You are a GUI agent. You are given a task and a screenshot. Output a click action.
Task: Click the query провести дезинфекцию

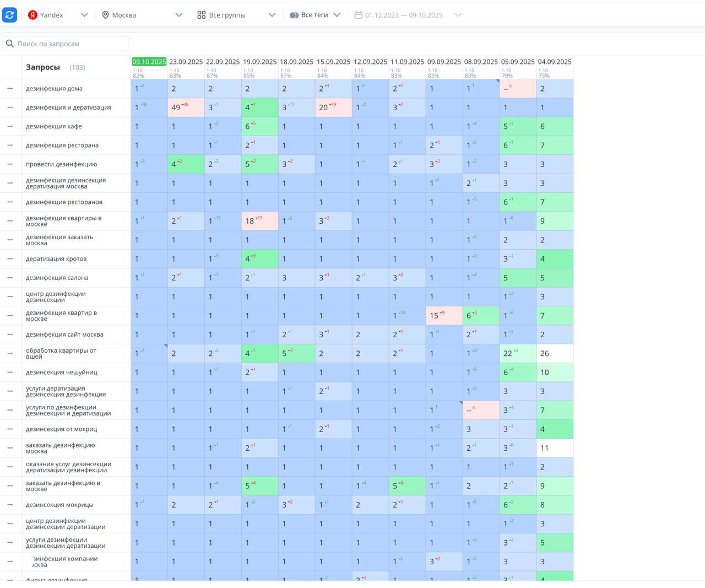click(x=61, y=164)
